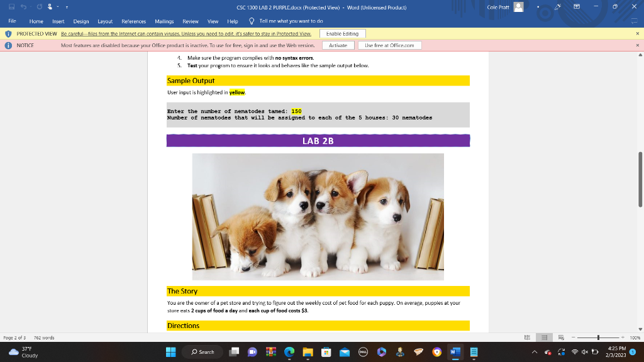The width and height of the screenshot is (644, 362).
Task: Expand the hidden icons in system tray
Action: [535, 352]
